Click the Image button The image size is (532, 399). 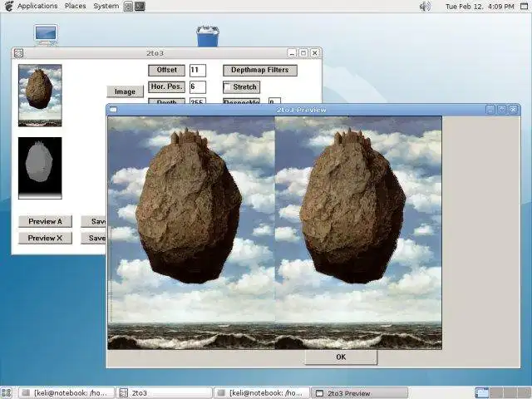[125, 91]
